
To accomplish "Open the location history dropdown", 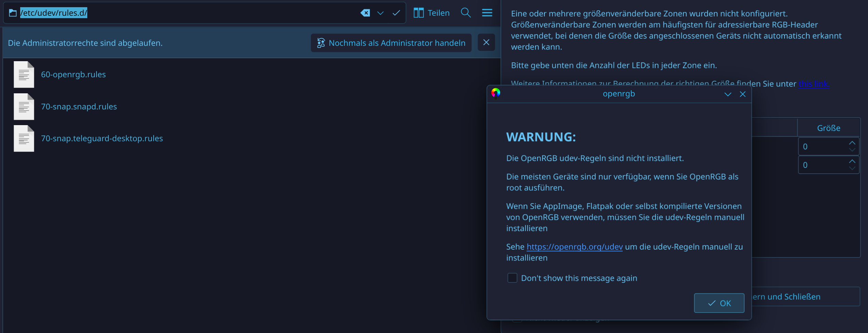I will pos(380,13).
